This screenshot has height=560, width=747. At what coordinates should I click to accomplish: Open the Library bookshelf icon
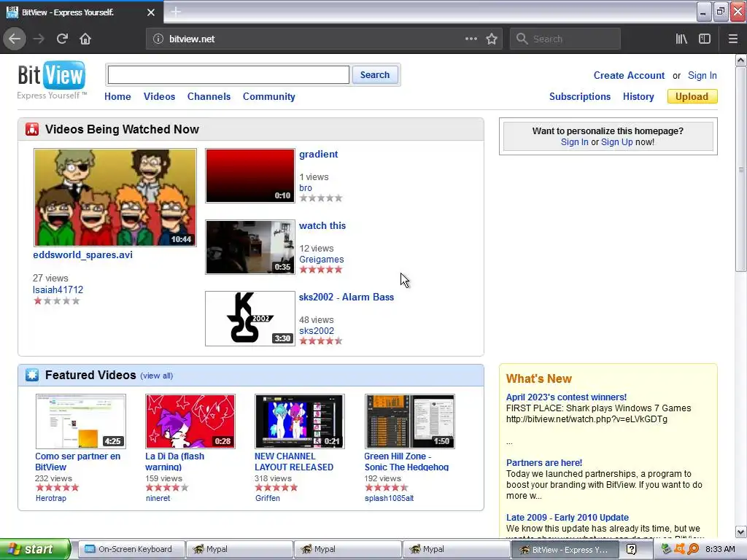[681, 39]
